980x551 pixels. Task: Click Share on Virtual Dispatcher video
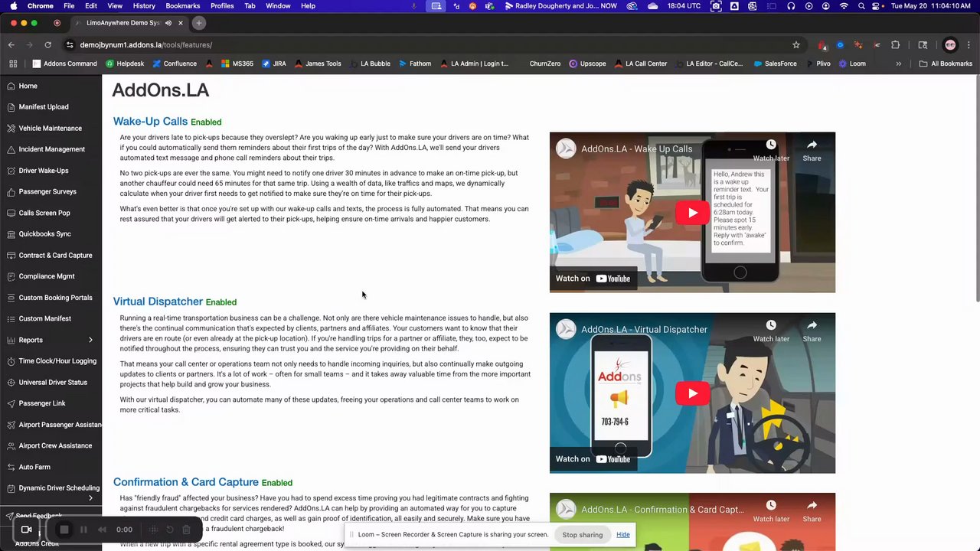click(812, 331)
